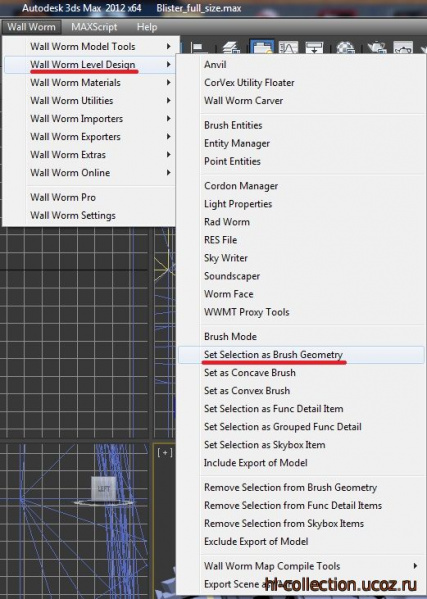Choose Set as Concave Brush
427x599 pixels.
point(250,372)
